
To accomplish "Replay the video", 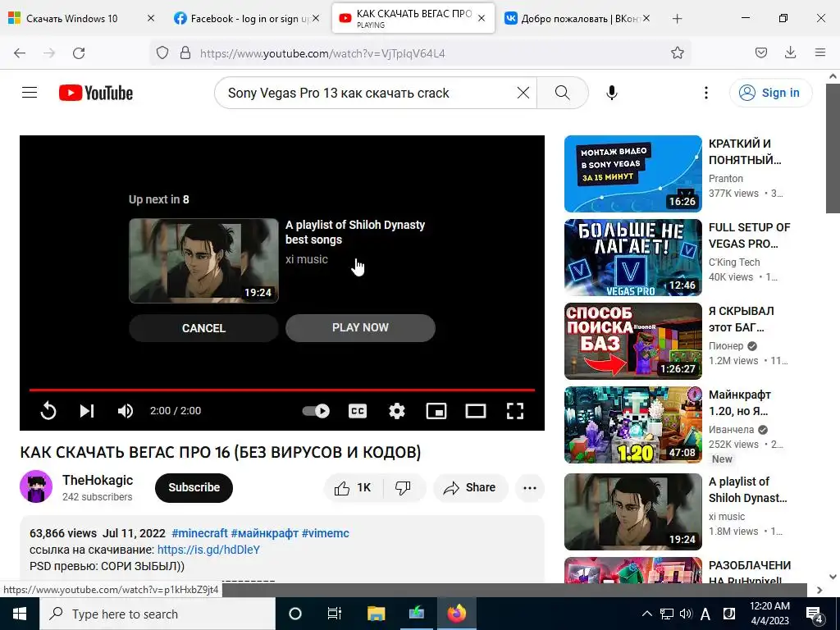I will (x=48, y=411).
